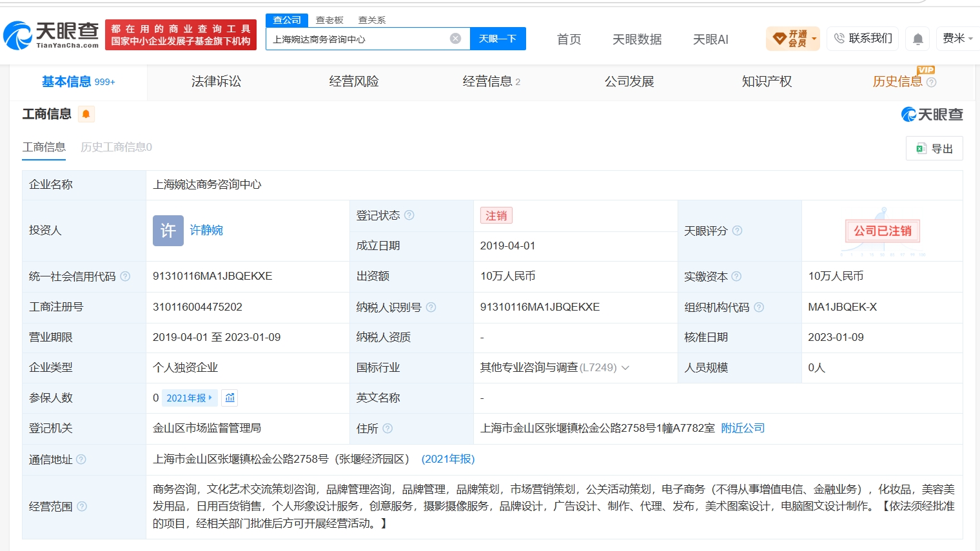Click the 公司已注销 score stamp
The image size is (980, 551).
(x=883, y=231)
